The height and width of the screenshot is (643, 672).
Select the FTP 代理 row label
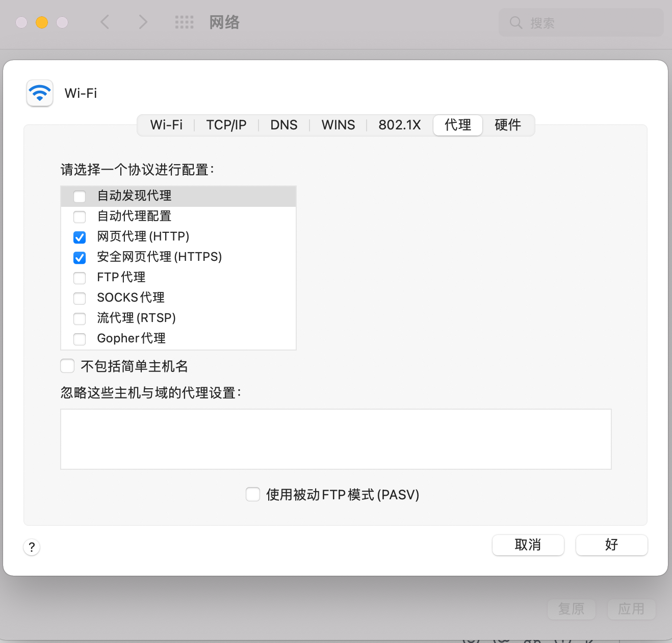coord(121,277)
